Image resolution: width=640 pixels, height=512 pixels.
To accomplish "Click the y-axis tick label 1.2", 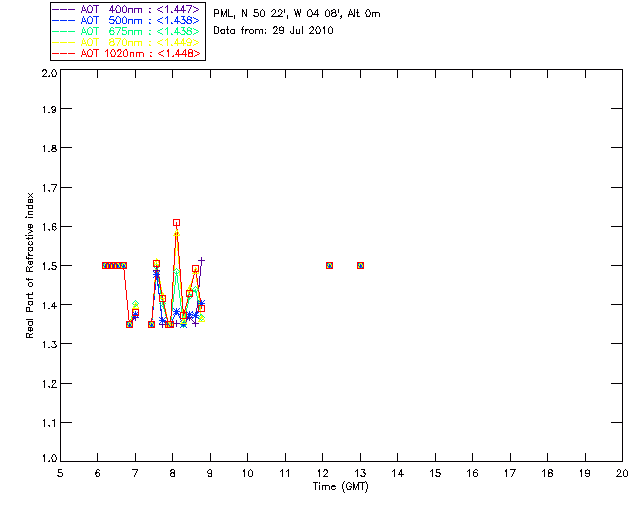I will (49, 384).
